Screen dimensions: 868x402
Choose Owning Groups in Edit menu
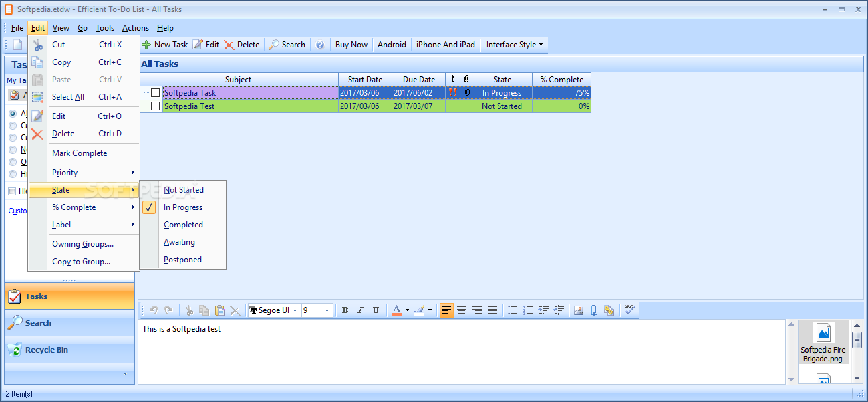84,244
